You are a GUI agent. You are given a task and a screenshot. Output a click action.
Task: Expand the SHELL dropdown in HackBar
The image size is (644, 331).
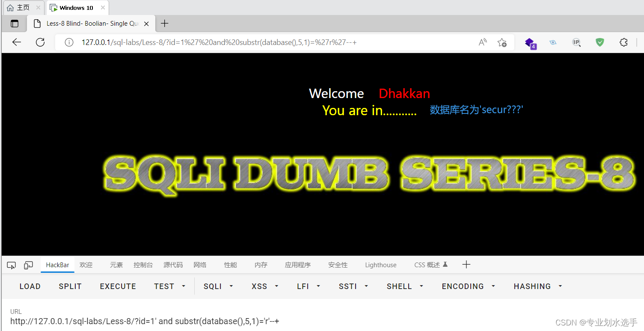[405, 286]
